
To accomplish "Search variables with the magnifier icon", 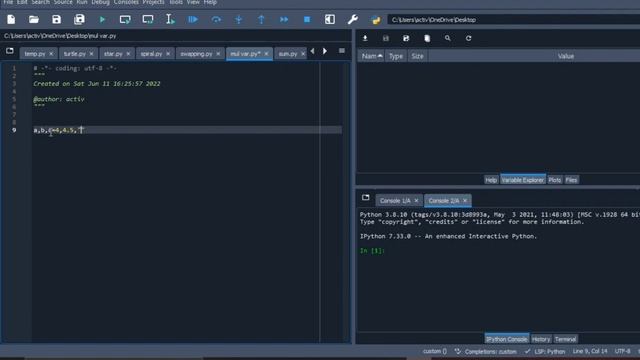I will point(448,38).
